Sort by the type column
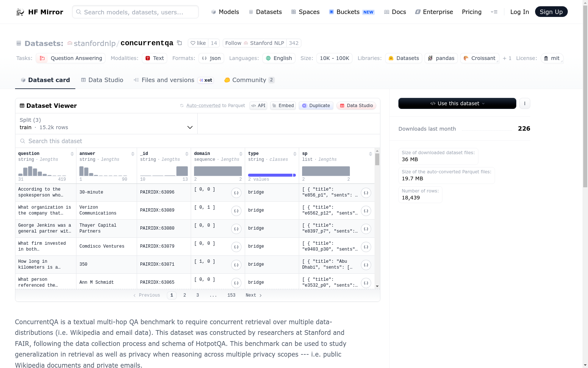588x368 pixels. pos(295,154)
